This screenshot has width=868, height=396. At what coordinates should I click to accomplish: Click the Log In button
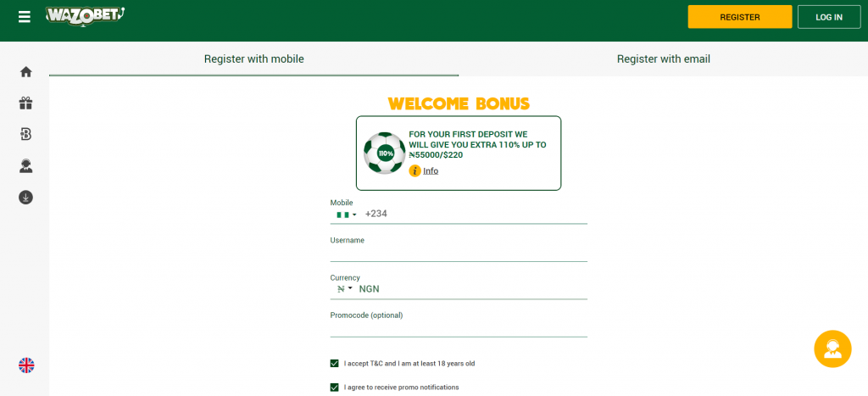point(828,17)
